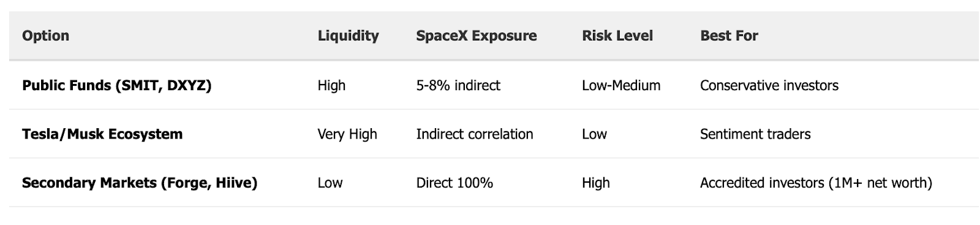Click the High liquidity cell for Public Funds
The height and width of the screenshot is (225, 980).
331,85
